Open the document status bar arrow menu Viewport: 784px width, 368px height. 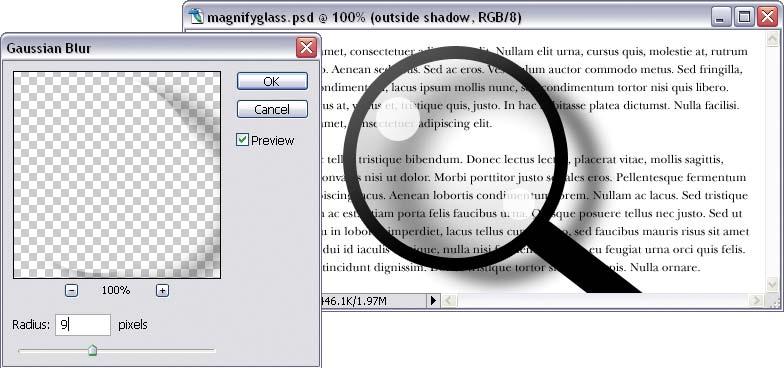coord(433,300)
